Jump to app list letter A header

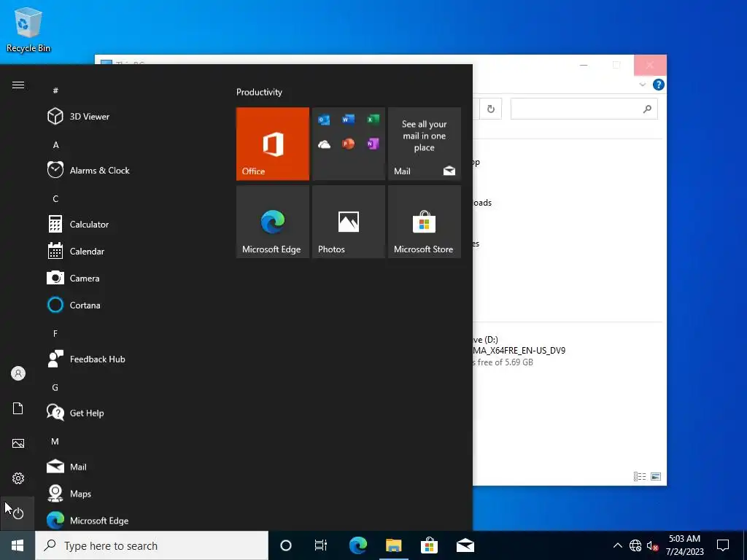point(55,145)
